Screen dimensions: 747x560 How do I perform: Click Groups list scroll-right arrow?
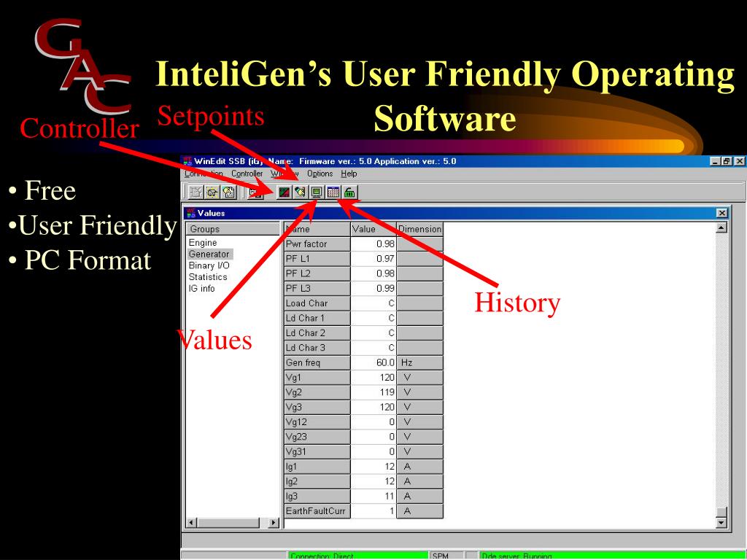(x=274, y=523)
